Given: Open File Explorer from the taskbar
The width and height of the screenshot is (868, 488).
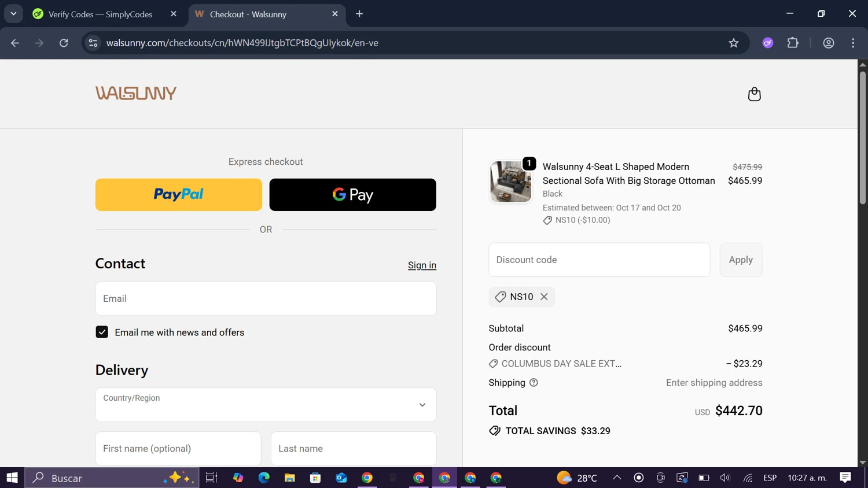Looking at the screenshot, I should (290, 478).
